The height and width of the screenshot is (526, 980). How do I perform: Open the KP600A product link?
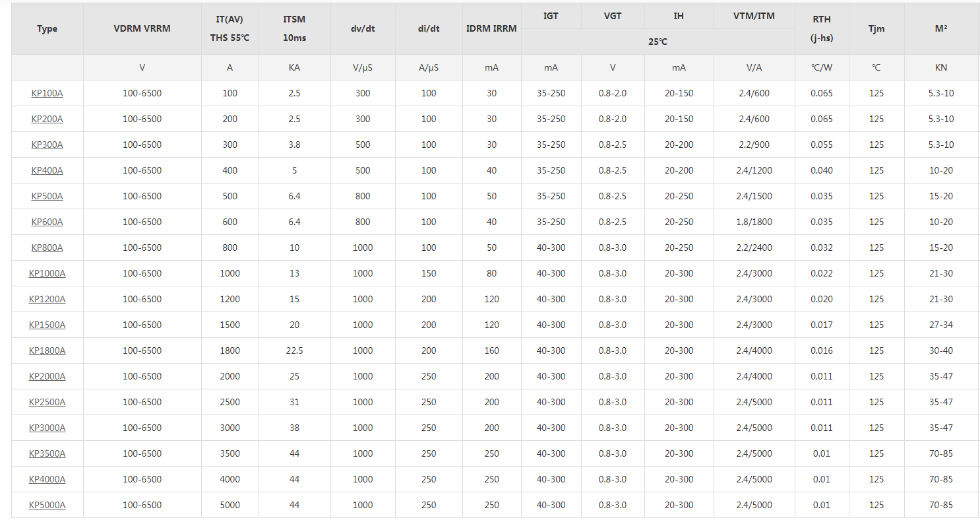coord(47,222)
